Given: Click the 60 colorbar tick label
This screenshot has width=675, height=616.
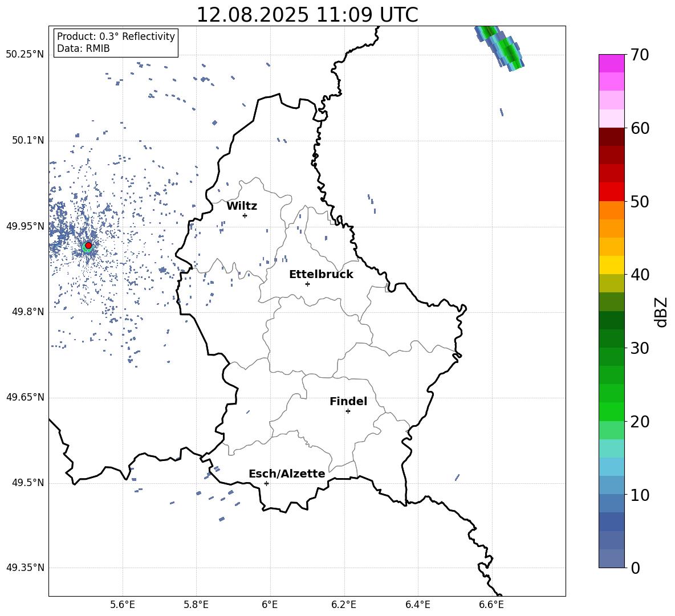Looking at the screenshot, I should (640, 128).
